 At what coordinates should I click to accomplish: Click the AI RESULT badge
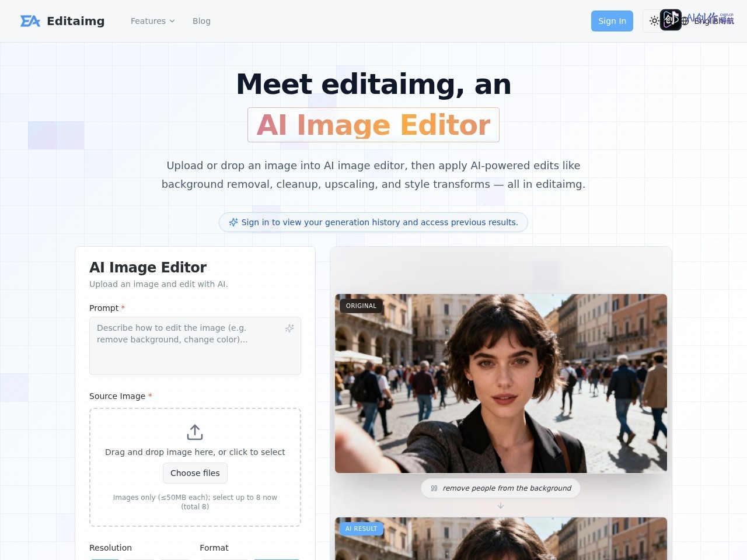tap(361, 528)
